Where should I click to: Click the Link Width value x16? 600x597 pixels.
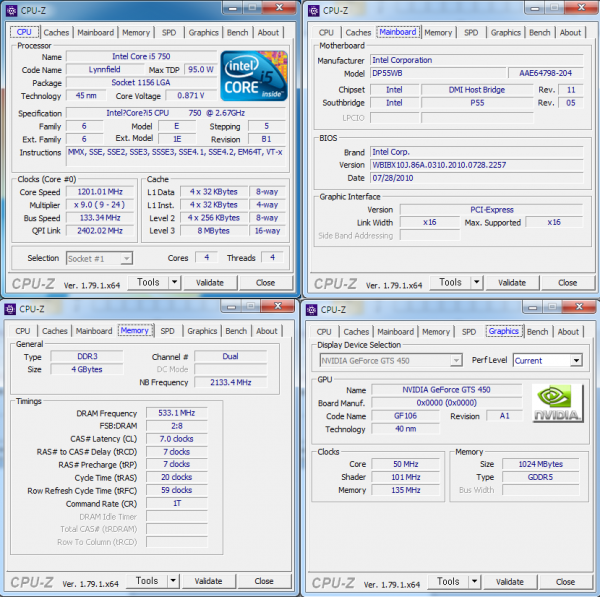[429, 222]
